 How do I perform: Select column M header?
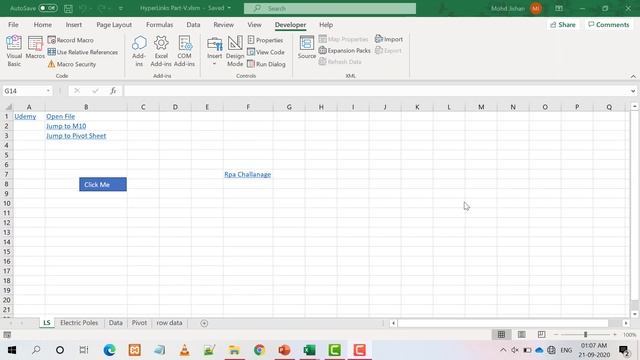click(481, 107)
